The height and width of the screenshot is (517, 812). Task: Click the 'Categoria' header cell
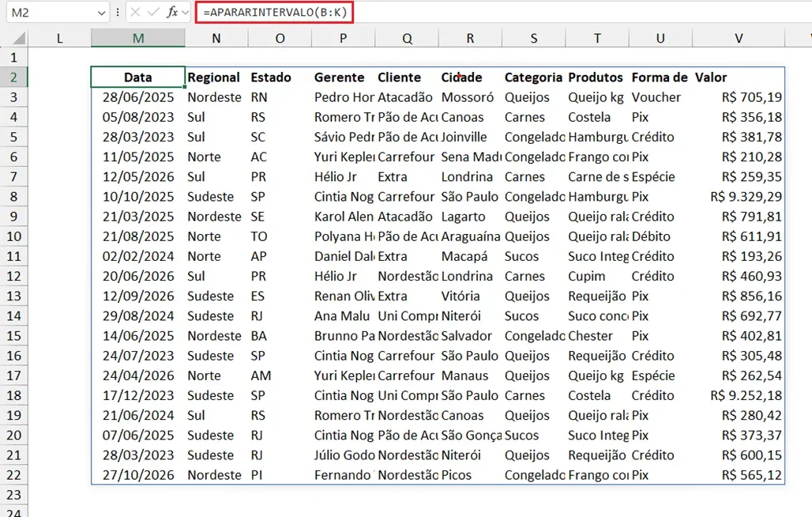point(534,77)
